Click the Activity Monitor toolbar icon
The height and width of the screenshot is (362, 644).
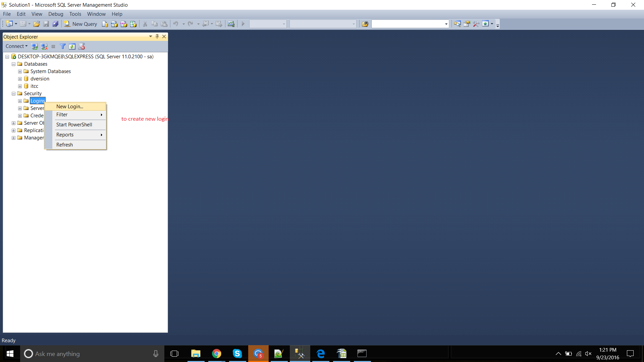coord(231,24)
